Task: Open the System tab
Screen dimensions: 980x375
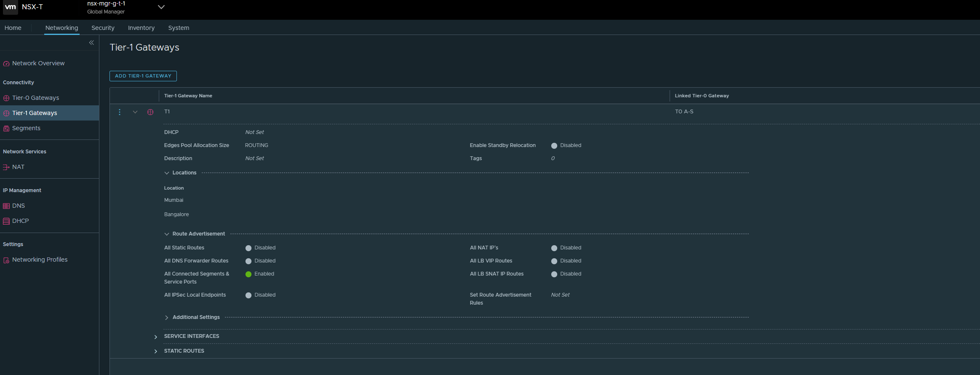Action: click(179, 28)
